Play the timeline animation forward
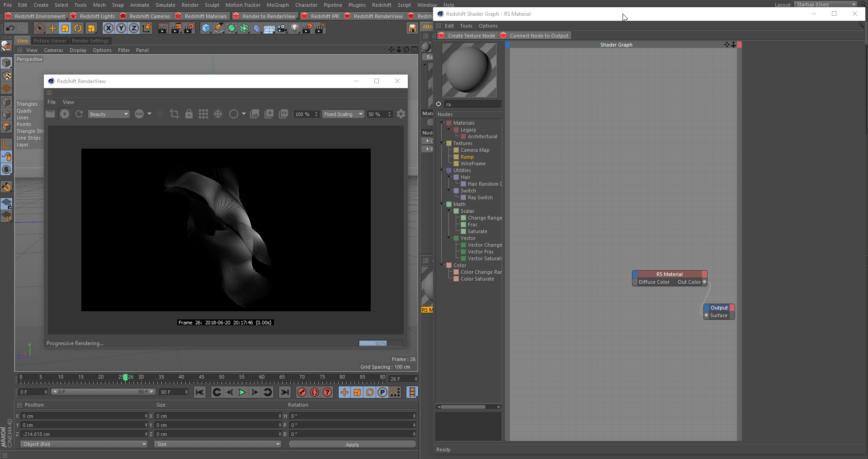 click(x=242, y=392)
